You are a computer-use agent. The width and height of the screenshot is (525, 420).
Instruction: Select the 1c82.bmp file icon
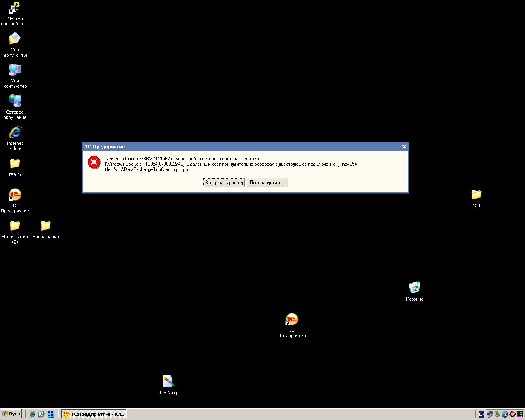coord(169,385)
